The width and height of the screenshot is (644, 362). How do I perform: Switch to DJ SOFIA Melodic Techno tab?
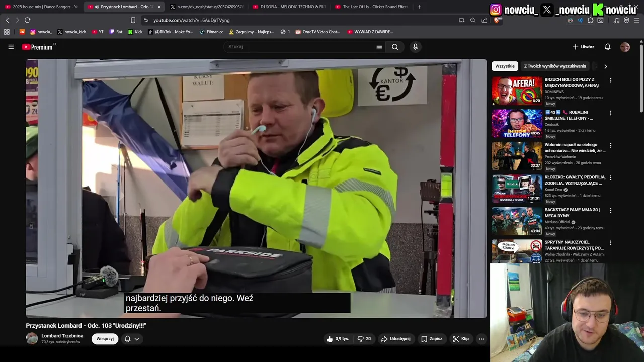289,7
